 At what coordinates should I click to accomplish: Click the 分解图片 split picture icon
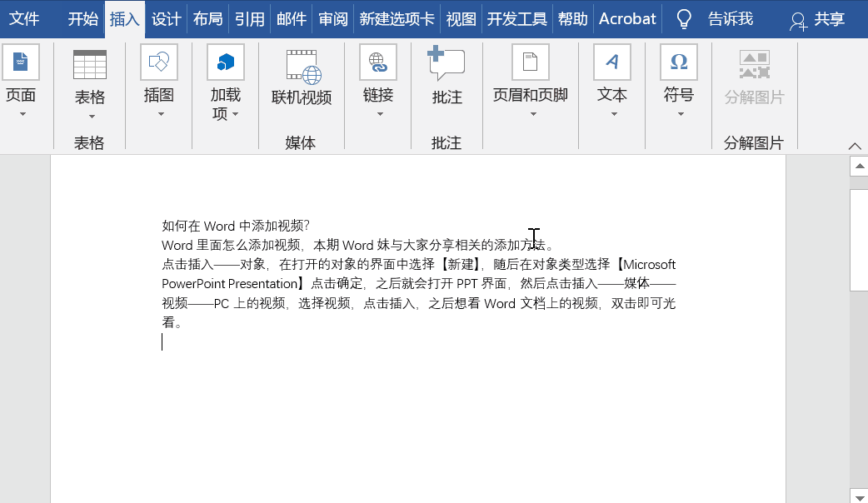coord(754,65)
